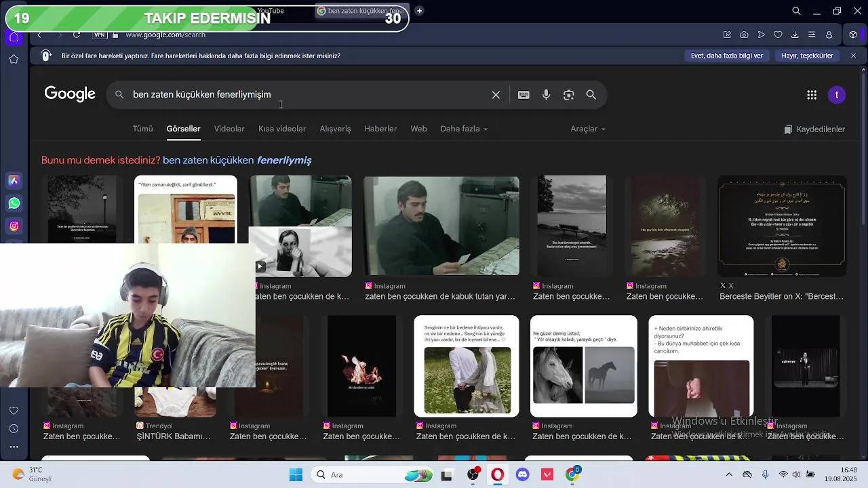Take a snapshot with toolbar camera icon
The width and height of the screenshot is (868, 488).
tap(744, 35)
